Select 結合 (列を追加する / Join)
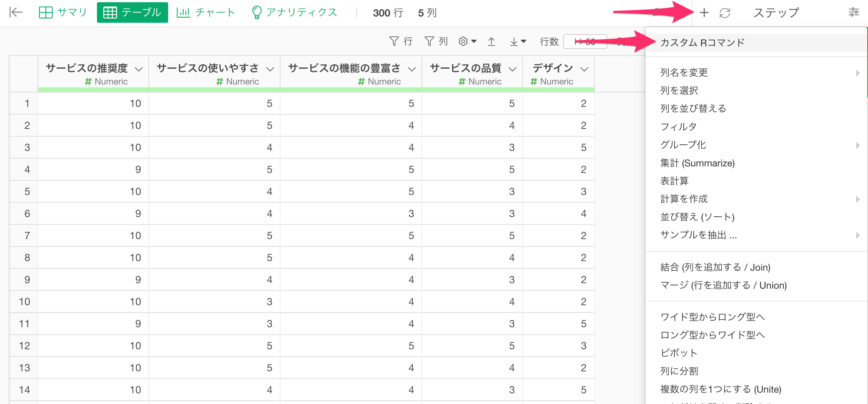This screenshot has width=868, height=404. 756,267
